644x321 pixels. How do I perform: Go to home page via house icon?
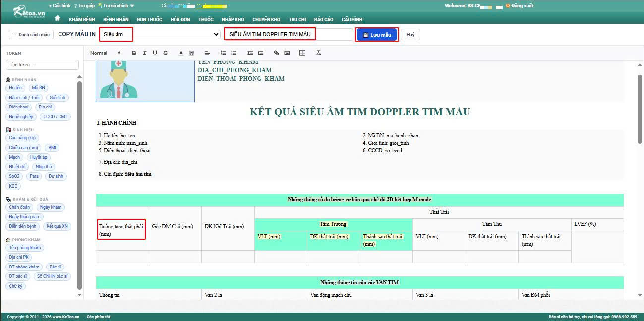coord(58,18)
